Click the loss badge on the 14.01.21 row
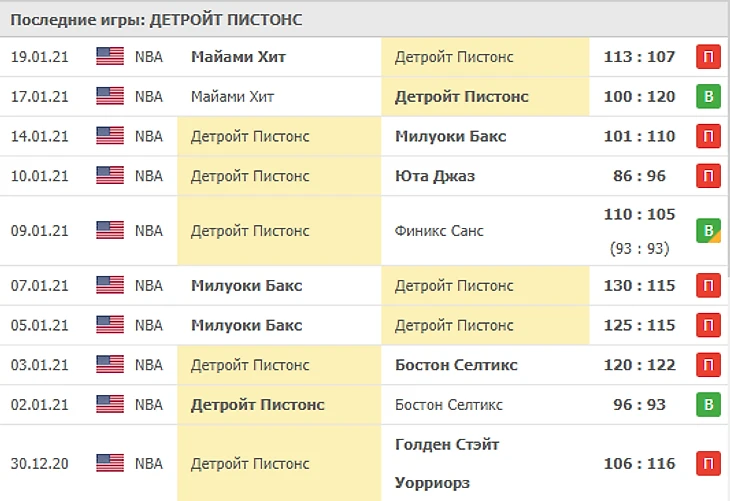The image size is (730, 501). pos(708,136)
